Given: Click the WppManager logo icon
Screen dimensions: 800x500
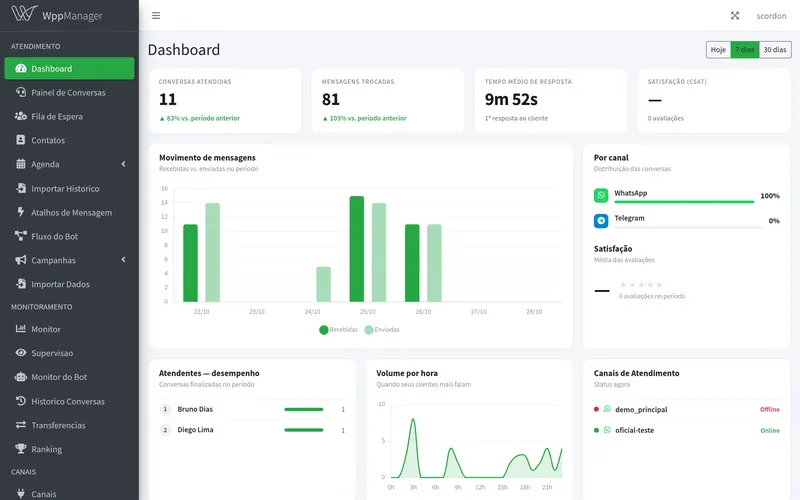Looking at the screenshot, I should click(24, 13).
